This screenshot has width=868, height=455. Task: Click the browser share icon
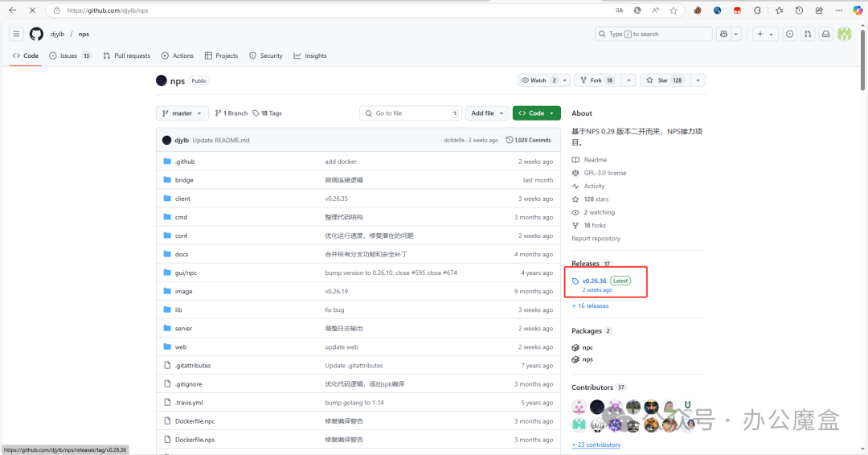pos(819,10)
